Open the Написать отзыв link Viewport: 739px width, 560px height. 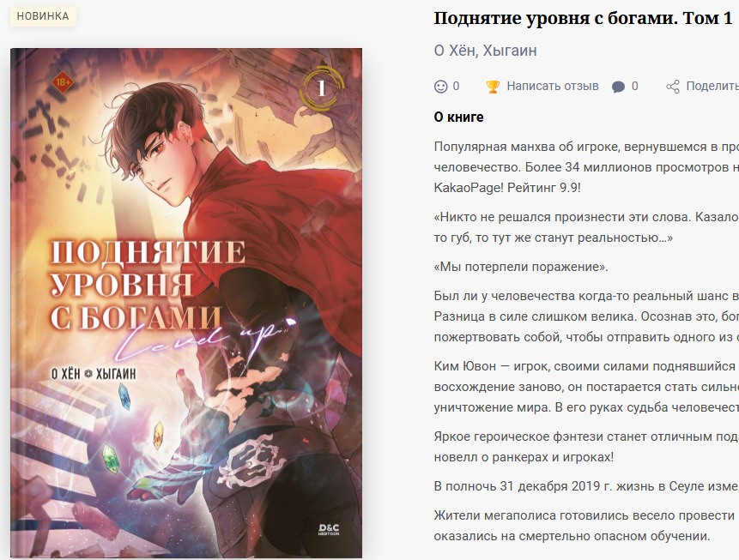click(553, 87)
